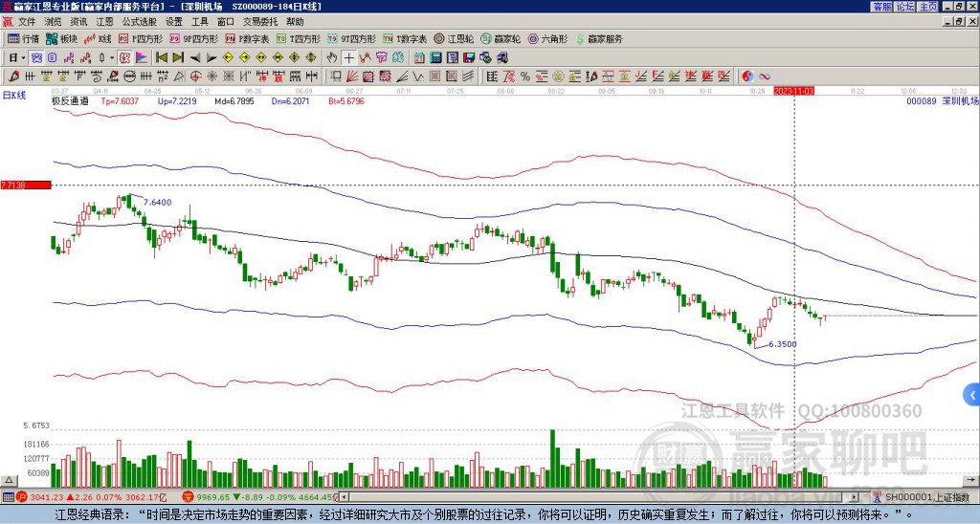980x524 pixels.
Task: Click the 000089 深圳机场 stock label
Action: coord(942,100)
